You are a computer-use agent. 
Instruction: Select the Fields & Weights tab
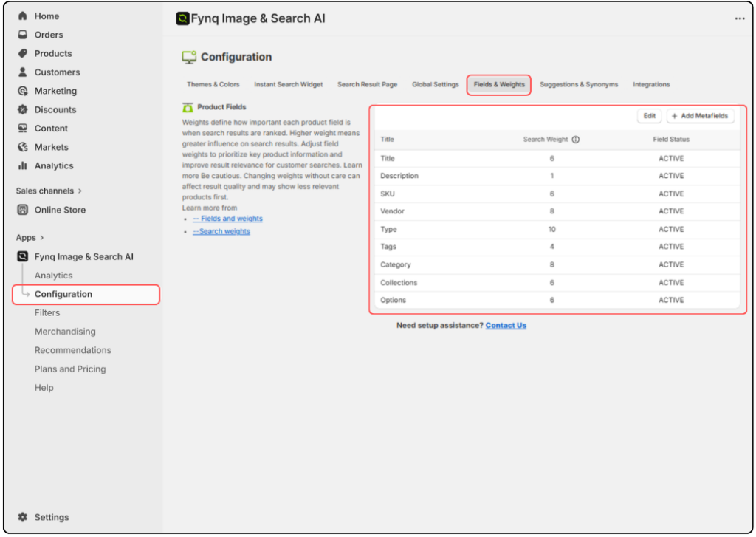click(499, 85)
